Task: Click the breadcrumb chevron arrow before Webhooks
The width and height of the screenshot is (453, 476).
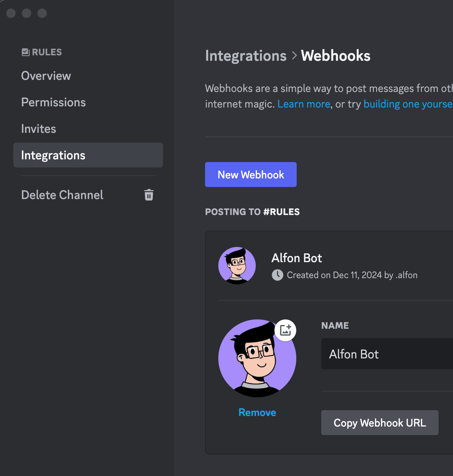Action: tap(294, 56)
